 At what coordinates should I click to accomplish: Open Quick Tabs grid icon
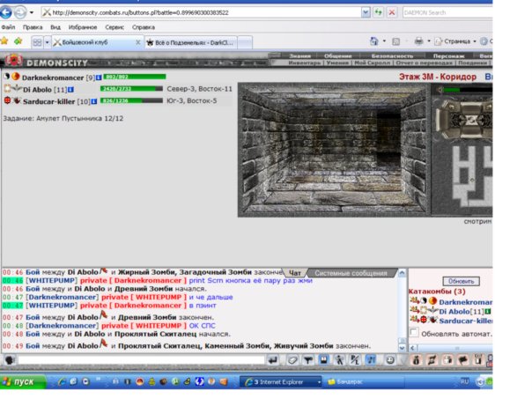[x=37, y=42]
